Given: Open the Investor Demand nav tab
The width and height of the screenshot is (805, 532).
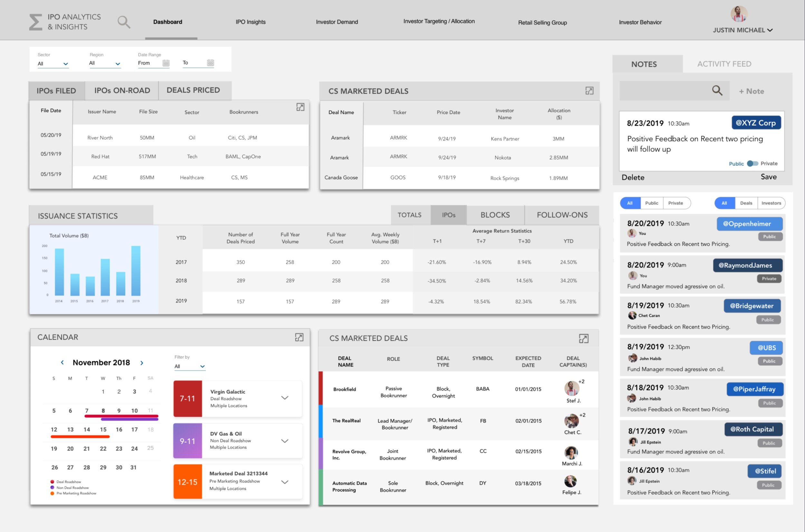Looking at the screenshot, I should coord(336,22).
